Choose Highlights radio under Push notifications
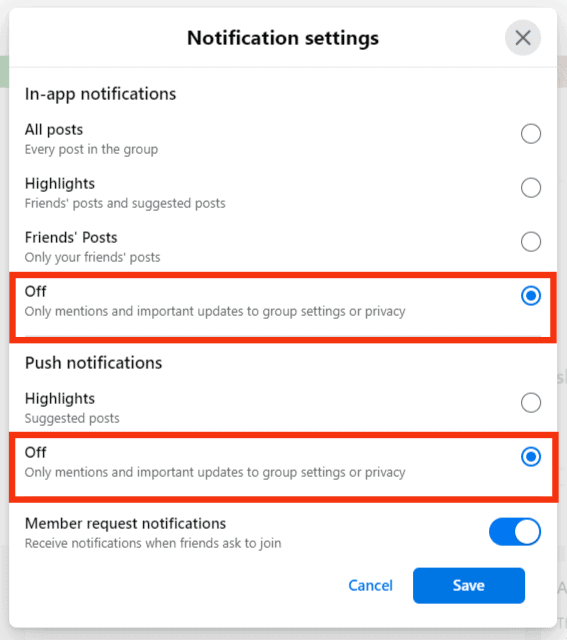 [x=531, y=403]
